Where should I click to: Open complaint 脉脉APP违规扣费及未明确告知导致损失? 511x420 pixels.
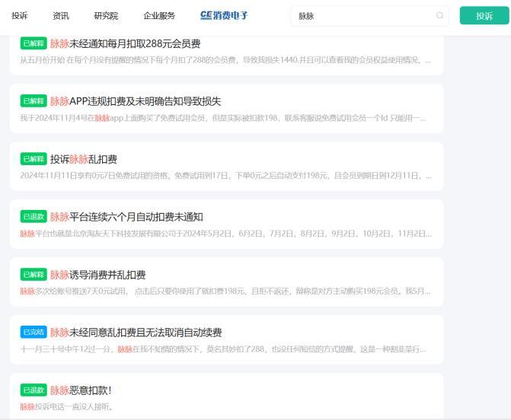(x=136, y=101)
